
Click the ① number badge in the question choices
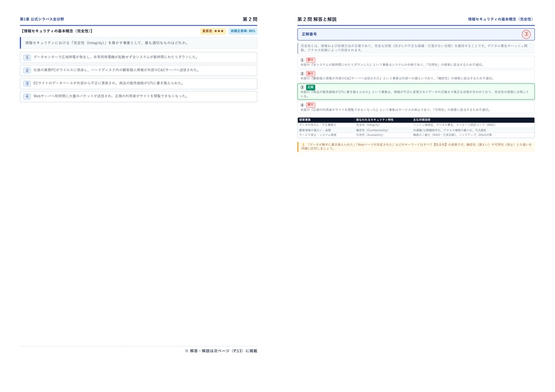(27, 57)
